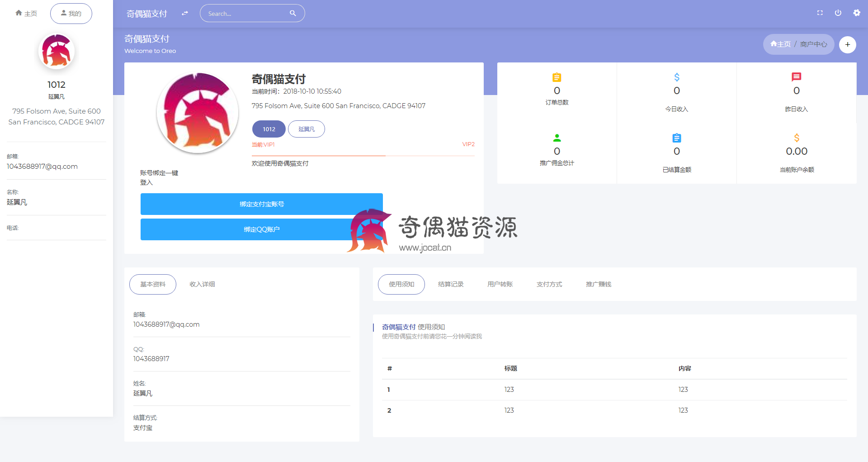Click the VIP2 label
868x462 pixels.
[468, 144]
